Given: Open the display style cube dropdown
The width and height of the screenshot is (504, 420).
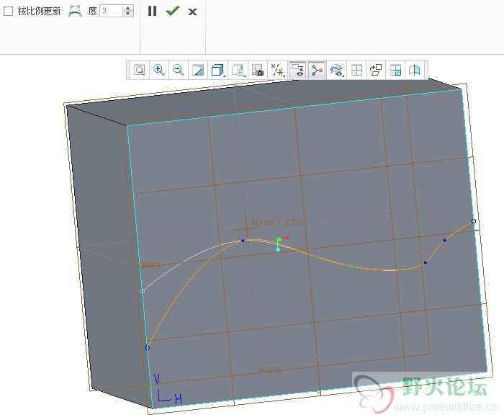Looking at the screenshot, I should click(217, 70).
